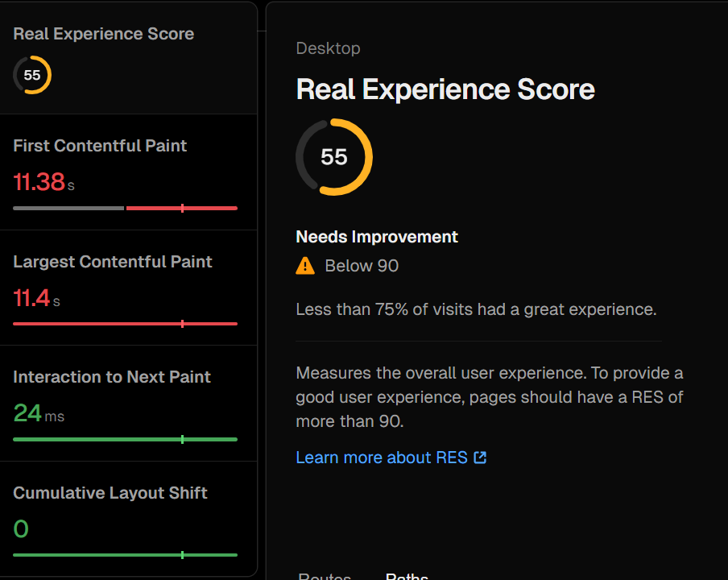
Task: Click the Largest Contentful Paint red bar
Action: click(125, 324)
